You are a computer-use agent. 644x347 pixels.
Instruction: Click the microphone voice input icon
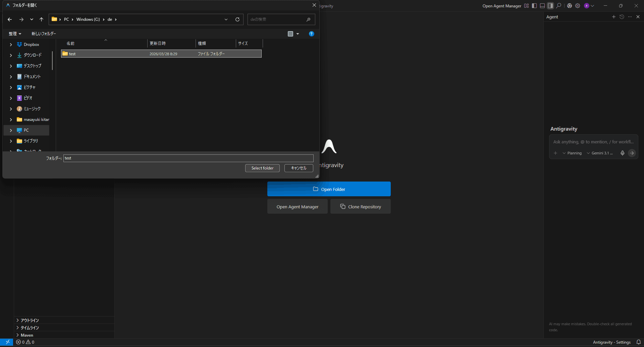click(x=623, y=153)
